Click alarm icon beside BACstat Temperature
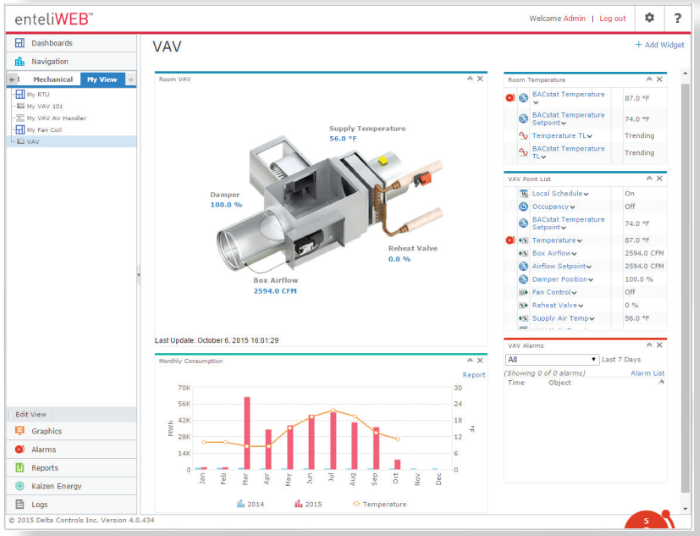 point(510,98)
